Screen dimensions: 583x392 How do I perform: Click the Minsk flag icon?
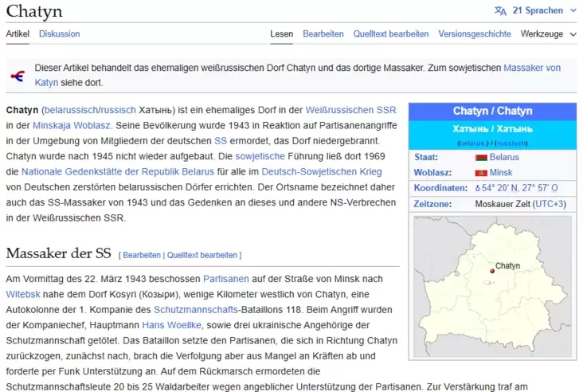(x=480, y=173)
